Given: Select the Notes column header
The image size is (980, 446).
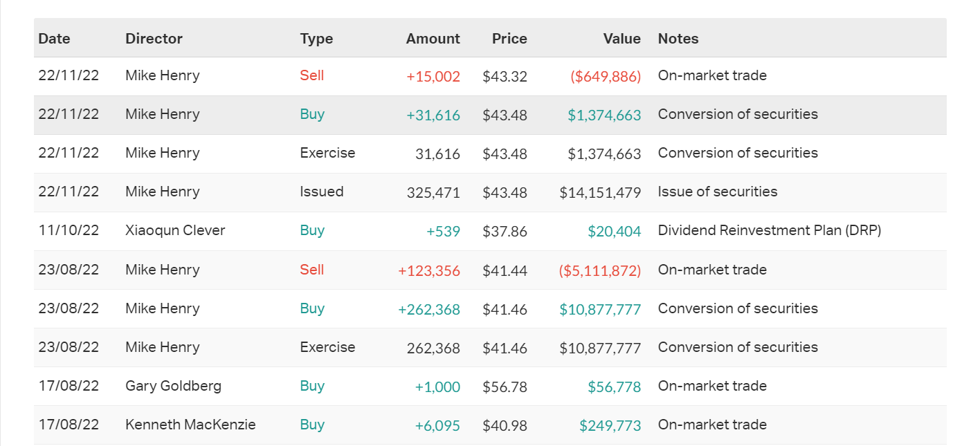Looking at the screenshot, I should [678, 39].
